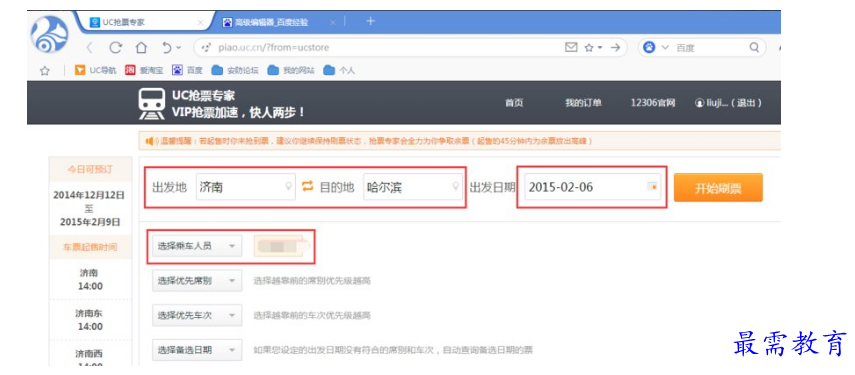Click 退出 to log out
855x375 pixels.
[745, 103]
